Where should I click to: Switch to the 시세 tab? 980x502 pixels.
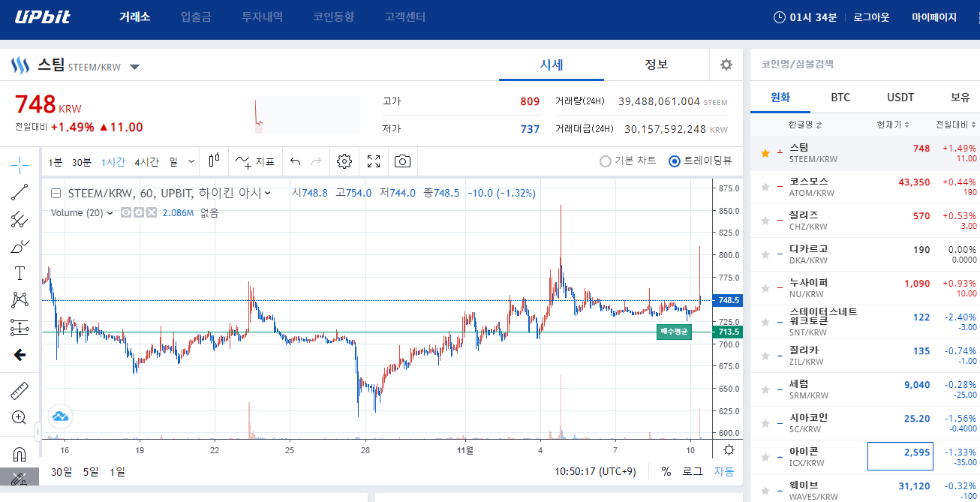pos(552,65)
